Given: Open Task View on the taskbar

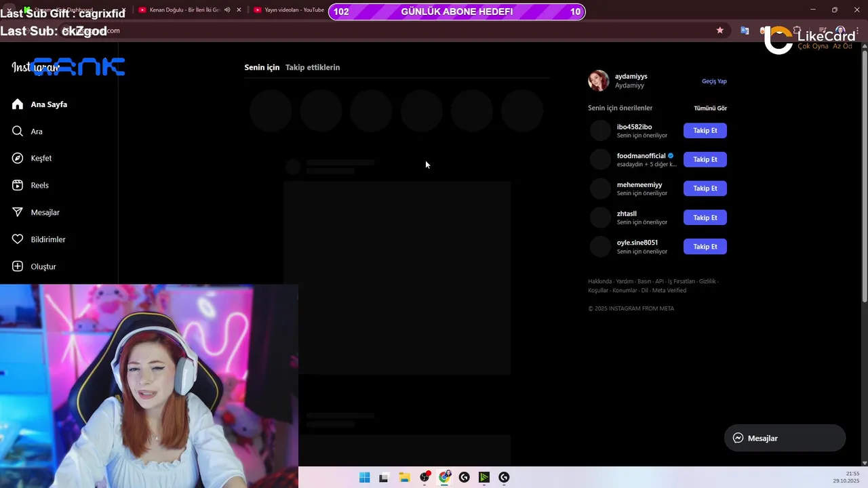Looking at the screenshot, I should [384, 477].
